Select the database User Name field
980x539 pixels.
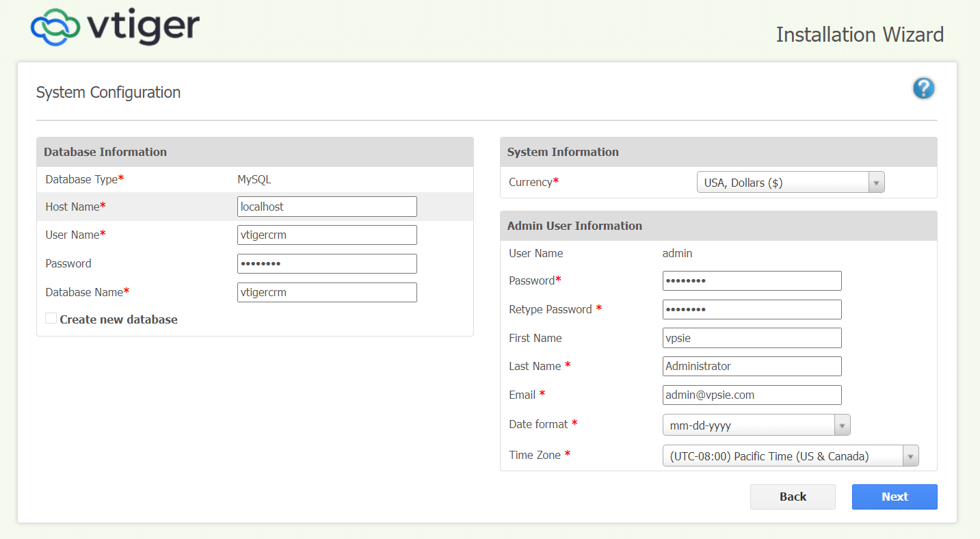[327, 235]
